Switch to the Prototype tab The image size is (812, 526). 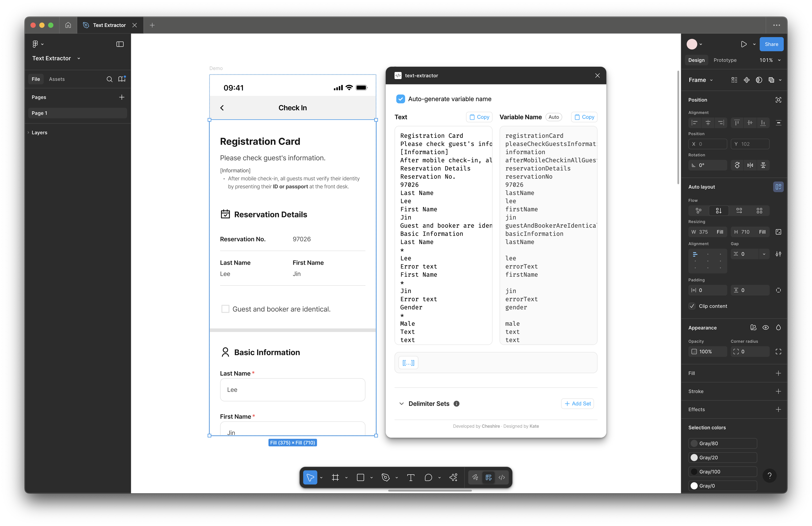click(725, 60)
